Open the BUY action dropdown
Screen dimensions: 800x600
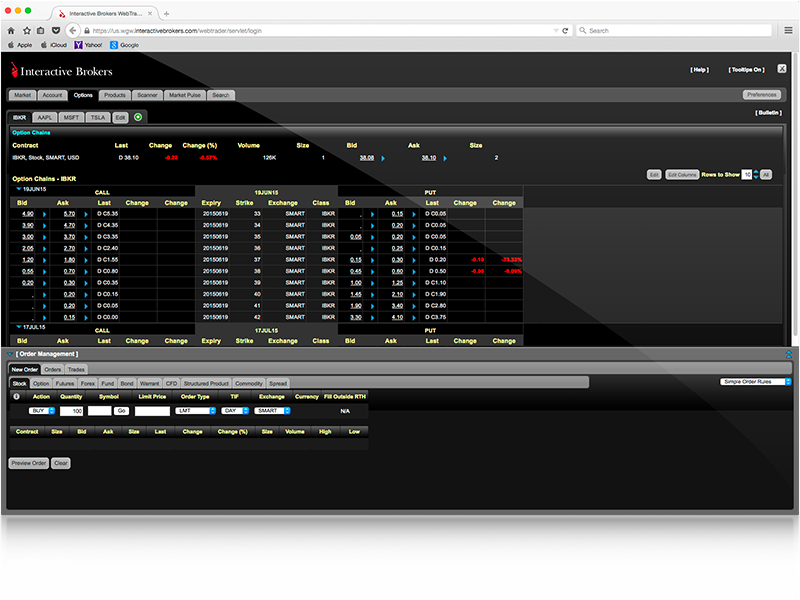(x=42, y=411)
